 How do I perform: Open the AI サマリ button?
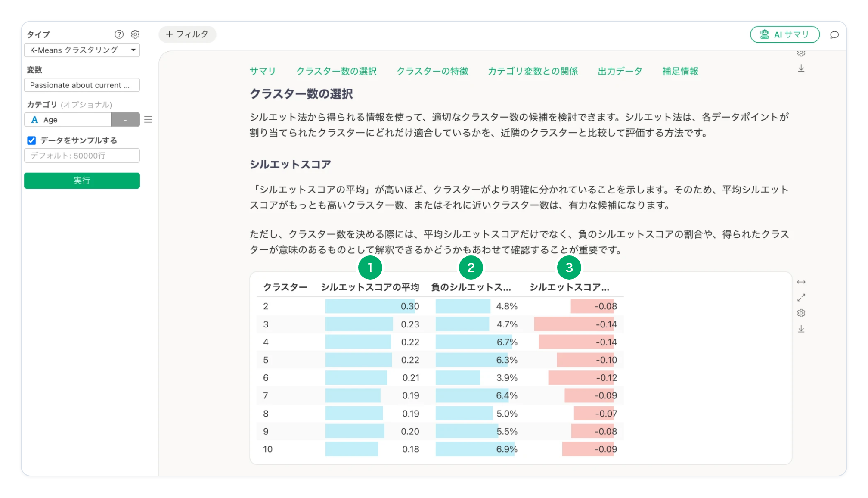[x=784, y=34]
